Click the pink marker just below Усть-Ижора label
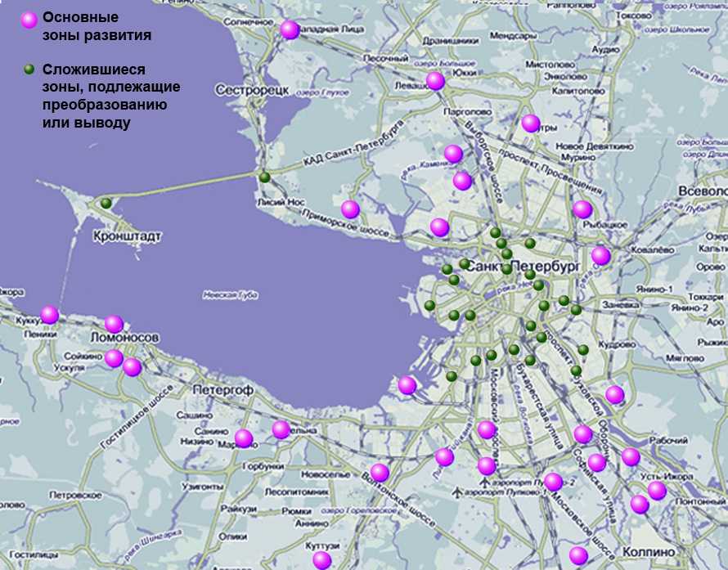 [x=657, y=491]
